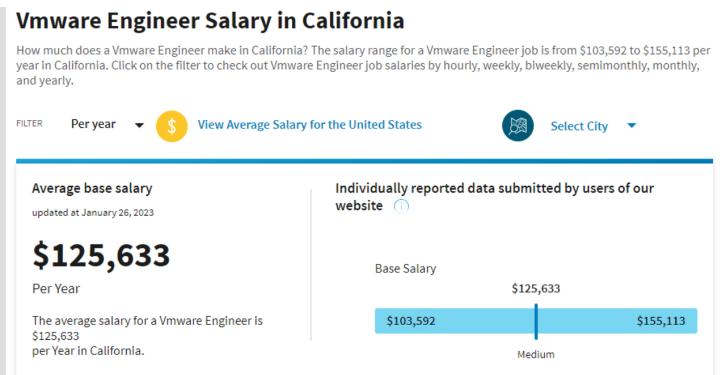Click the updated at January 26, 2023 text
The image size is (722, 375).
(x=93, y=213)
